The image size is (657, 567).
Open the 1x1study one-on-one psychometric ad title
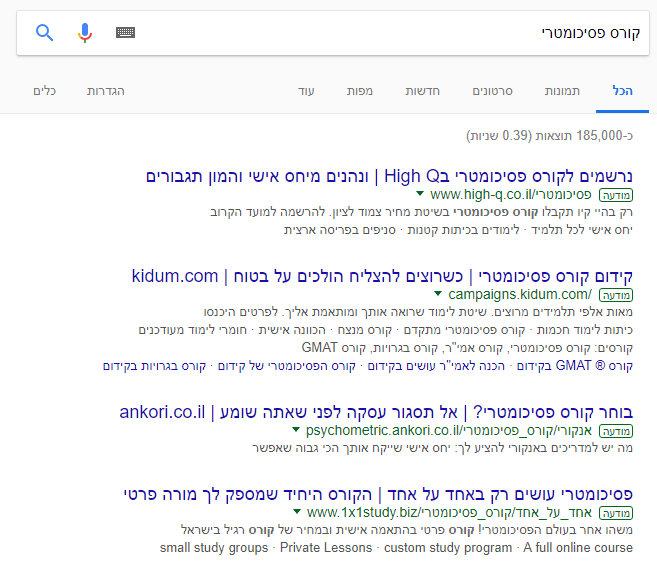[378, 494]
